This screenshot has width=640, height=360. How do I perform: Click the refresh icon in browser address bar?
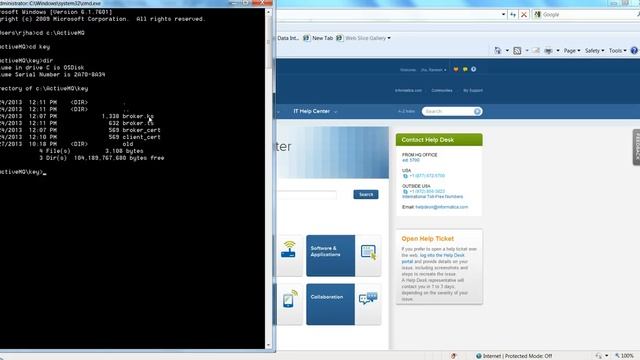click(513, 15)
